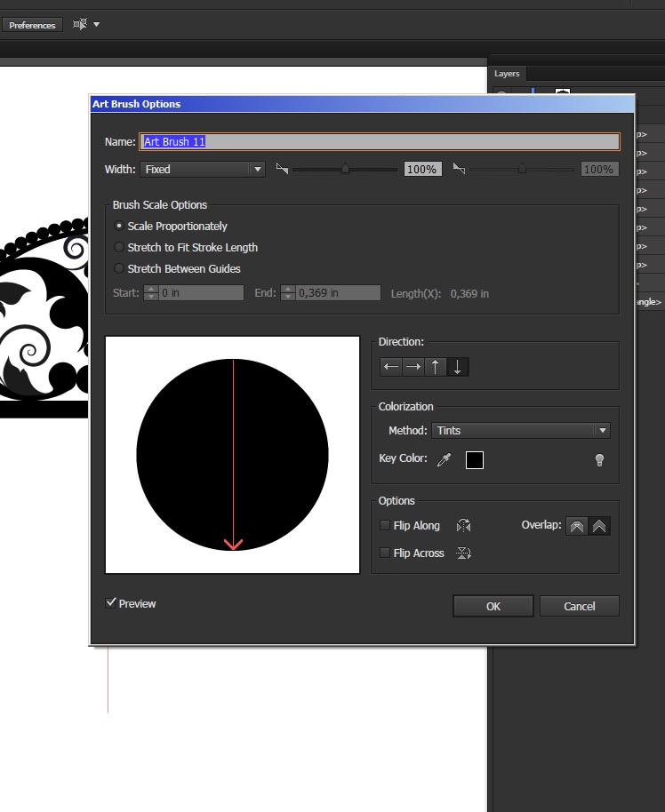
Task: Click maximum width variation icon
Action: click(x=459, y=169)
